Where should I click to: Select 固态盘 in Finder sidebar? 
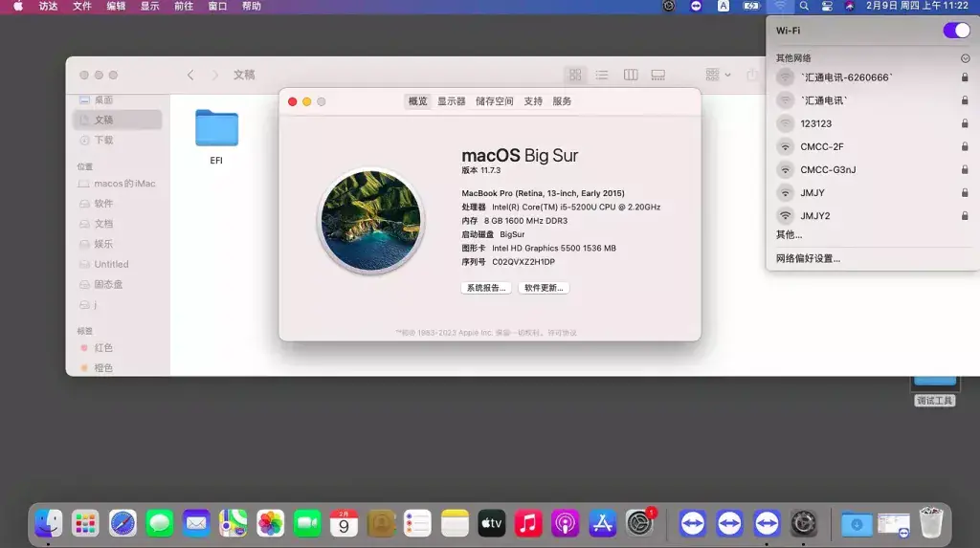[x=118, y=284]
